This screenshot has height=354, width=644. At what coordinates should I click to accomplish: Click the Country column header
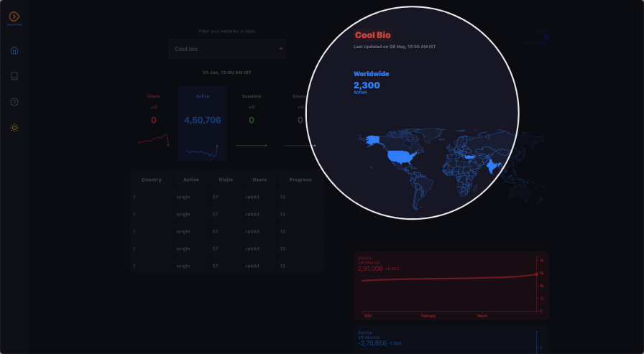click(x=152, y=180)
